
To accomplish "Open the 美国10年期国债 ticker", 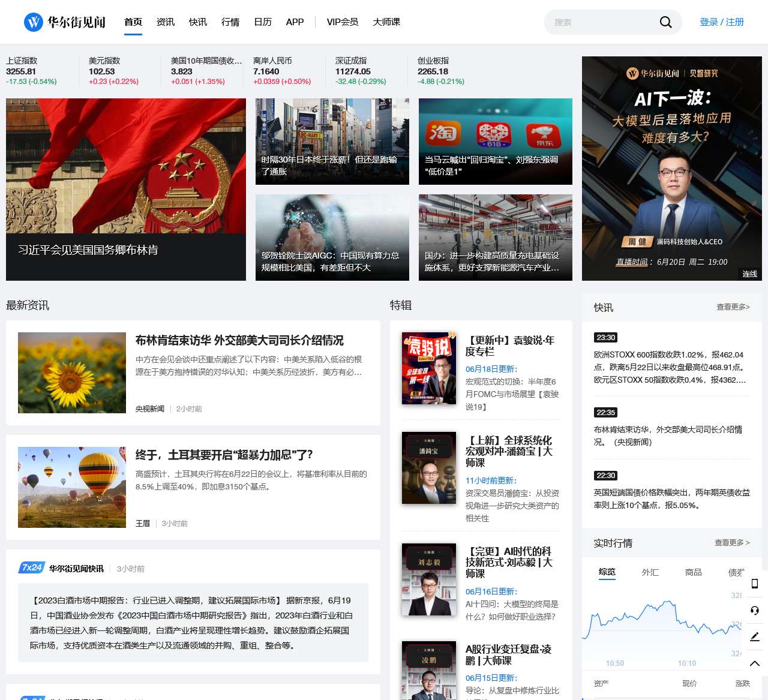I will click(x=207, y=71).
